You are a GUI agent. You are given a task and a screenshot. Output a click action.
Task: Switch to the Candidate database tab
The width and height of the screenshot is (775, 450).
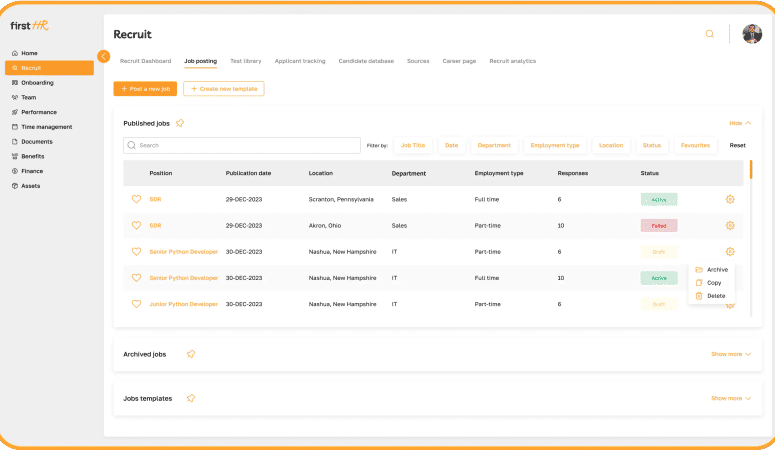366,61
